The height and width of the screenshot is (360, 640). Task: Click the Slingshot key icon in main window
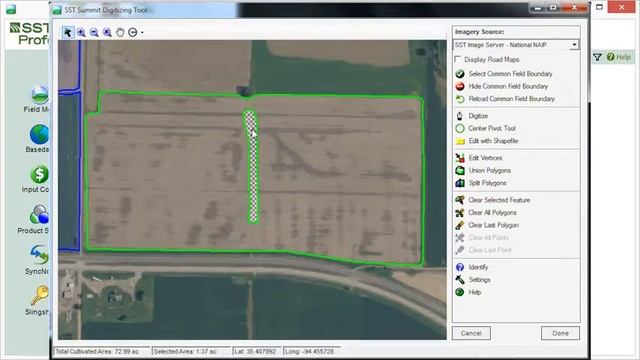(40, 295)
